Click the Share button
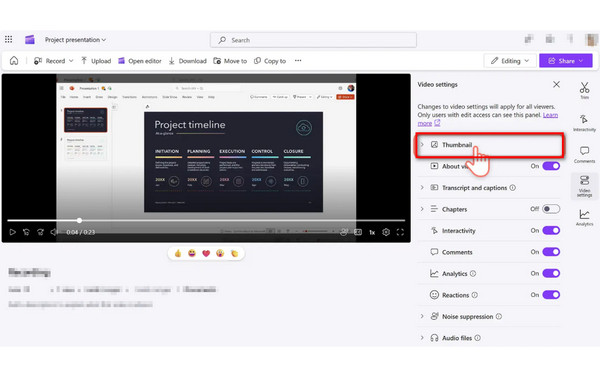 566,60
